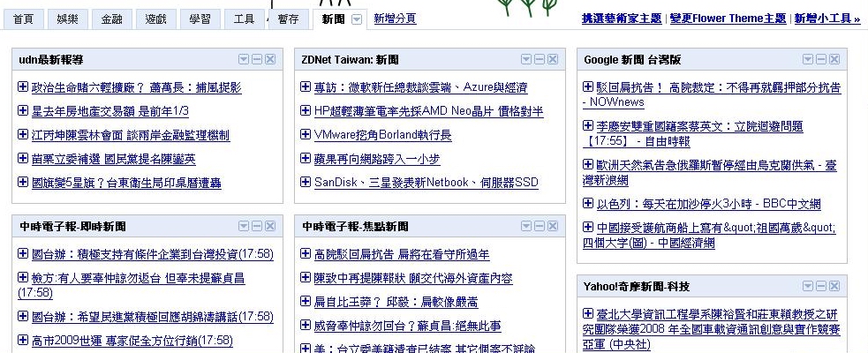Switch to the 暫存 tab
This screenshot has height=353, width=868.
coord(289,19)
